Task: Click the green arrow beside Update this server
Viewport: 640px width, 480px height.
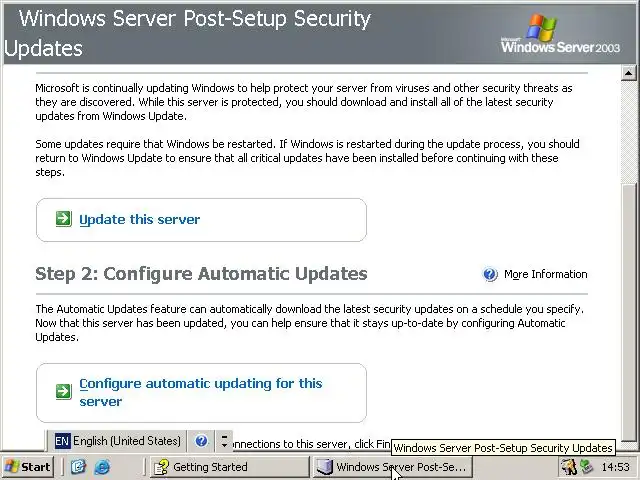Action: [x=64, y=219]
